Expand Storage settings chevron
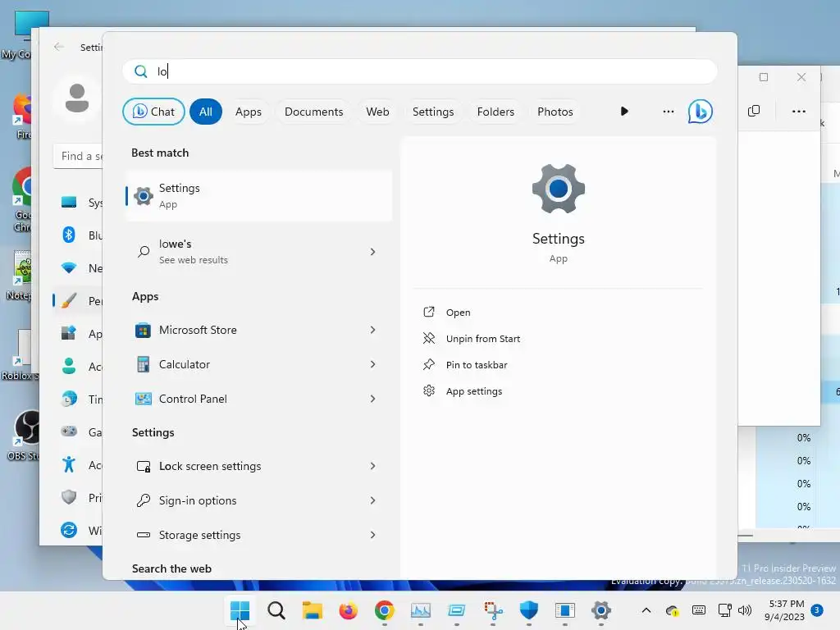The height and width of the screenshot is (630, 840). [x=373, y=535]
